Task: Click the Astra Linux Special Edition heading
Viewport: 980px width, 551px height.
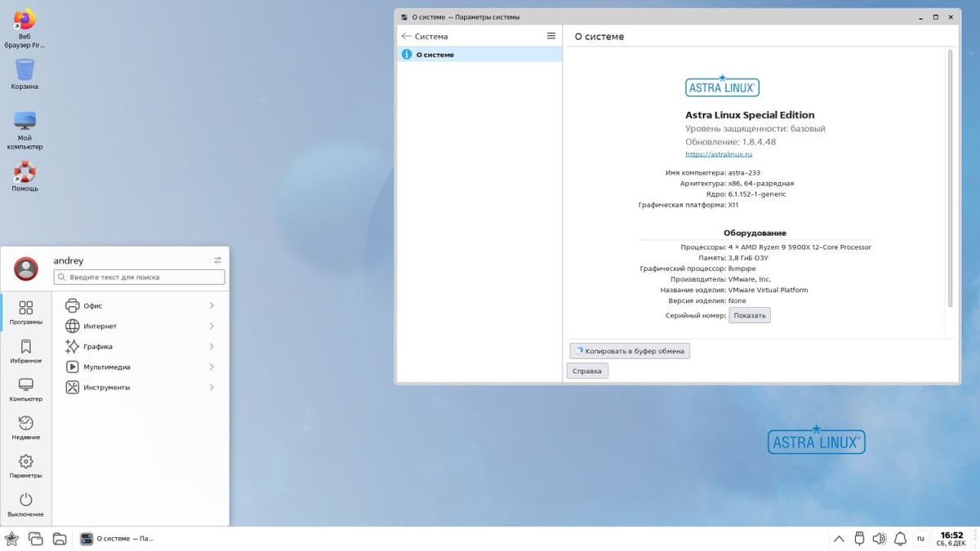Action: (750, 115)
